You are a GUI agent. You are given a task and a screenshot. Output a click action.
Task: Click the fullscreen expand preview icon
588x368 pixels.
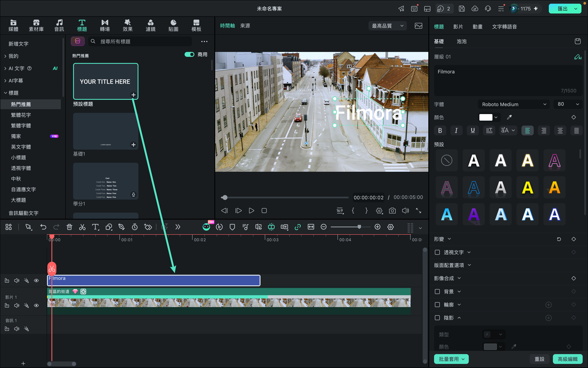tap(418, 211)
